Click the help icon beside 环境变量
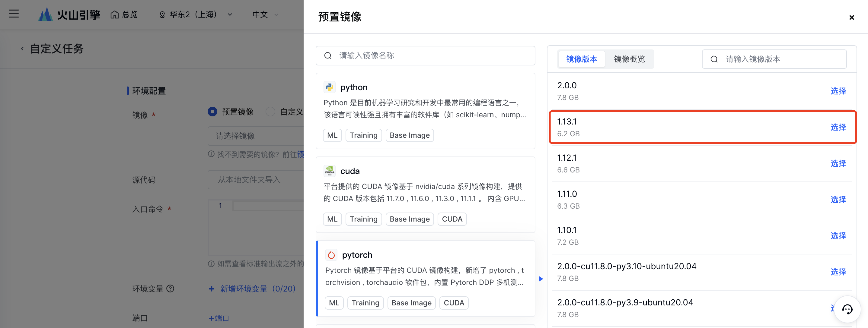The width and height of the screenshot is (868, 328). pos(171,288)
